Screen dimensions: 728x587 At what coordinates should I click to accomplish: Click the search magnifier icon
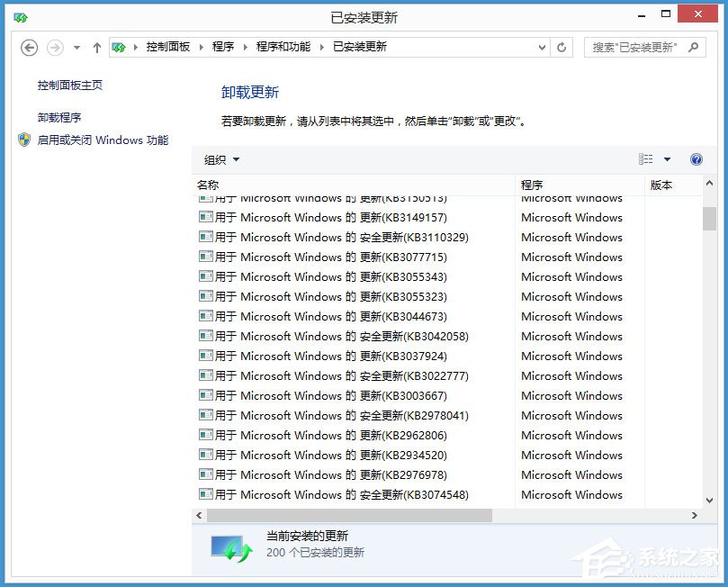692,47
